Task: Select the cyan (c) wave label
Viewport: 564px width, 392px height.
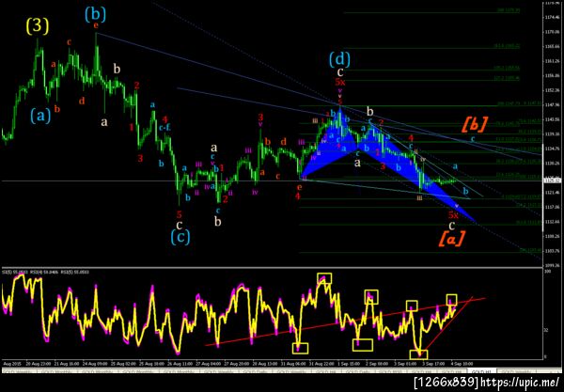Action: pyautogui.click(x=180, y=237)
